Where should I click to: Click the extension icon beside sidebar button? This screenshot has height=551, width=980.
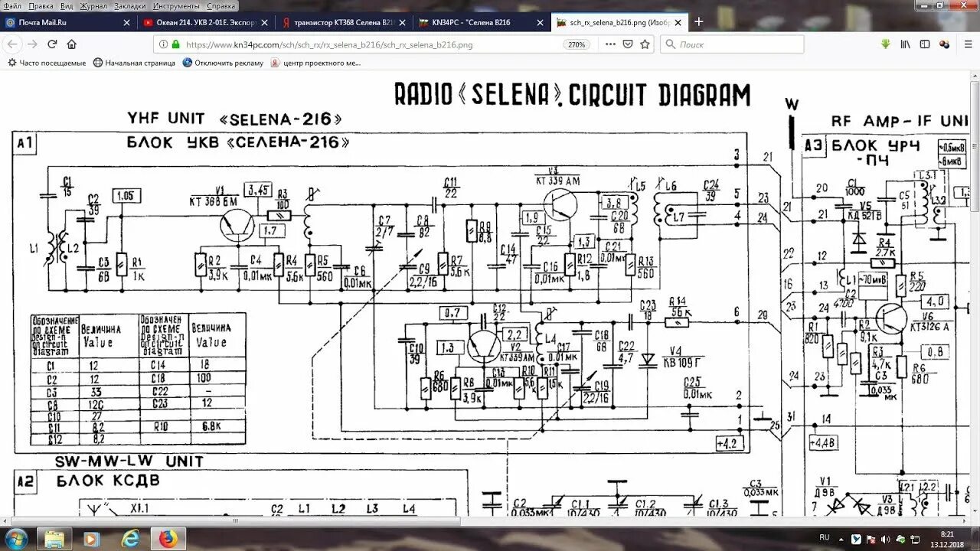(944, 44)
